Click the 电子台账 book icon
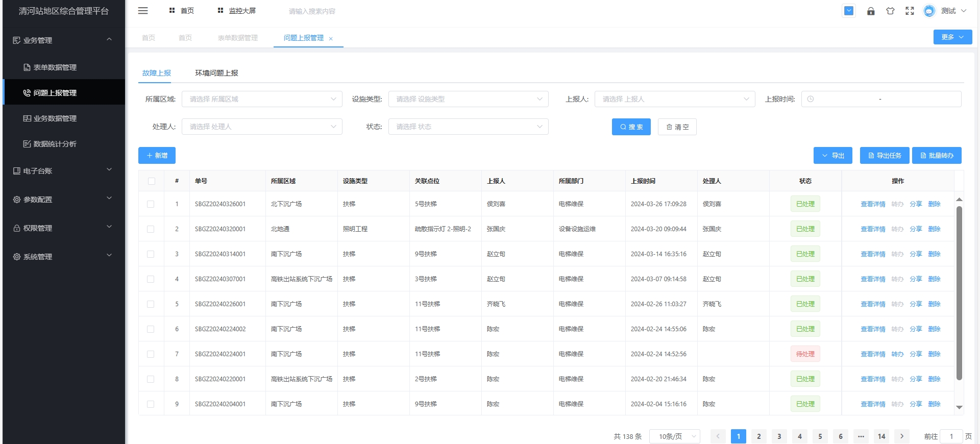The image size is (980, 444). (x=17, y=171)
